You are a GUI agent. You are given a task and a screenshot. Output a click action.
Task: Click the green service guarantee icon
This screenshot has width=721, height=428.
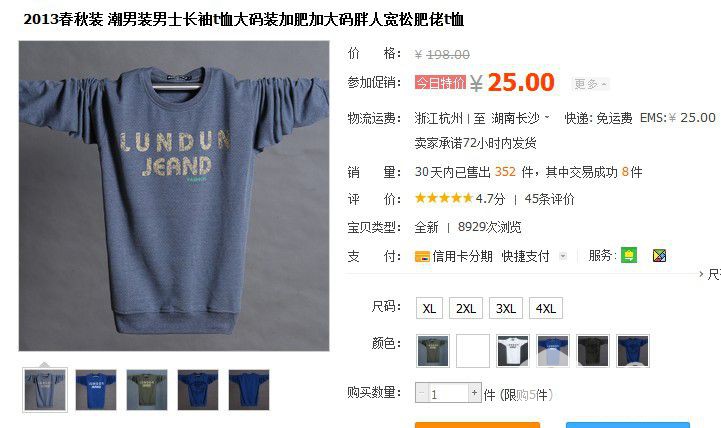629,255
